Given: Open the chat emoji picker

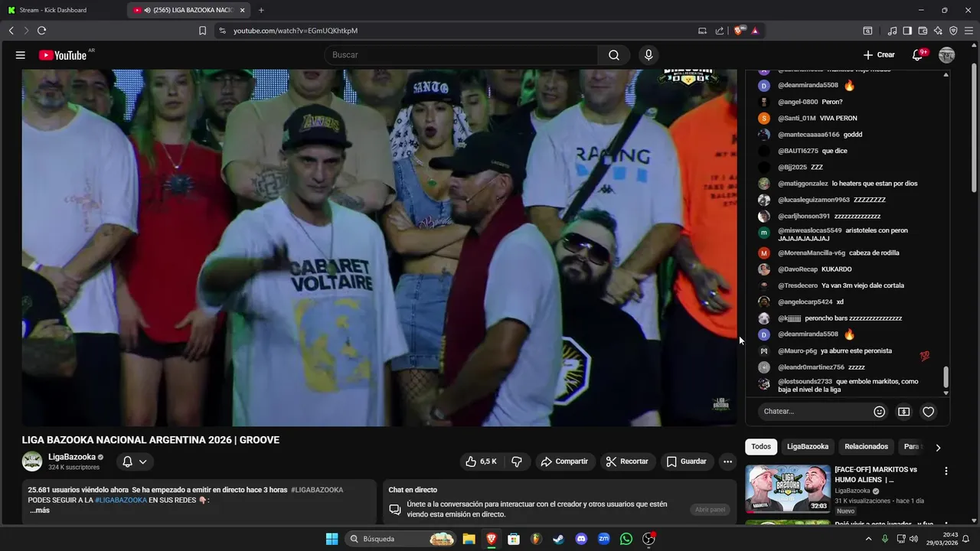Looking at the screenshot, I should coord(880,412).
